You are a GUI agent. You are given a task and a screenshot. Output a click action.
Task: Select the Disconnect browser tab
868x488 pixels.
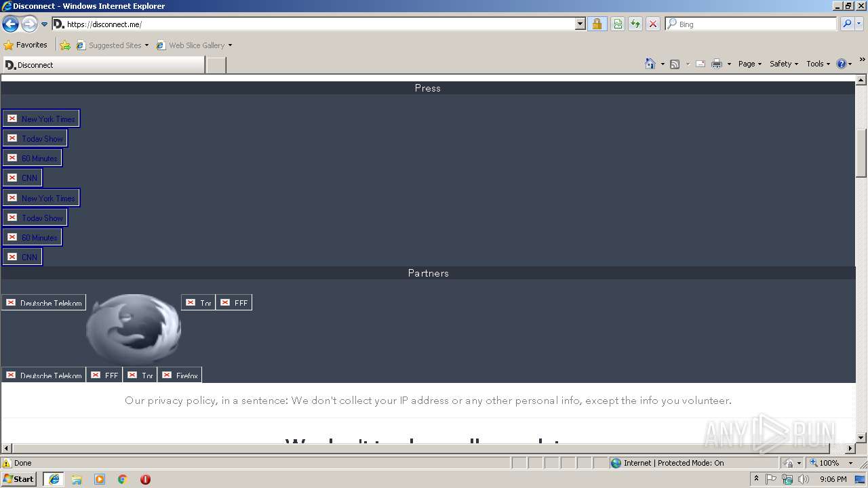(103, 65)
